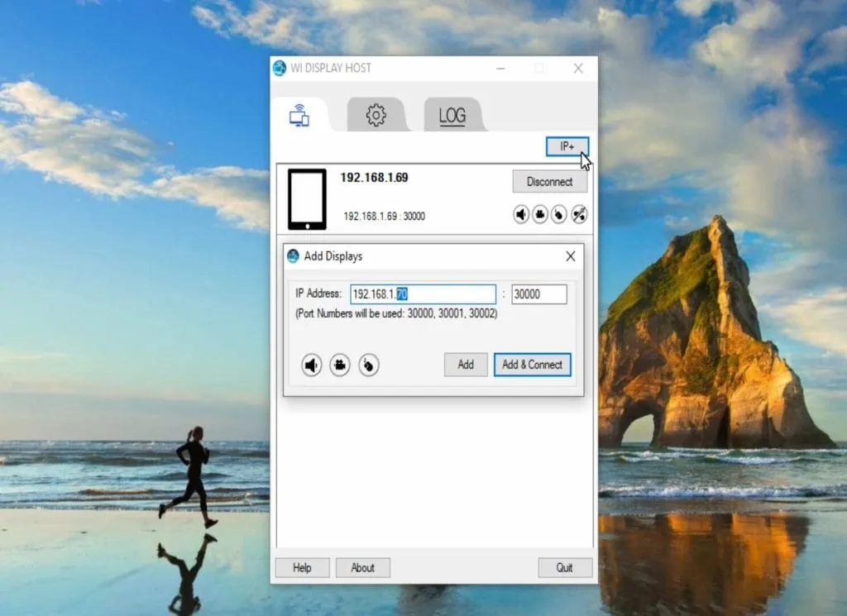This screenshot has width=847, height=616.
Task: Switch to the LOG tab
Action: pos(451,115)
